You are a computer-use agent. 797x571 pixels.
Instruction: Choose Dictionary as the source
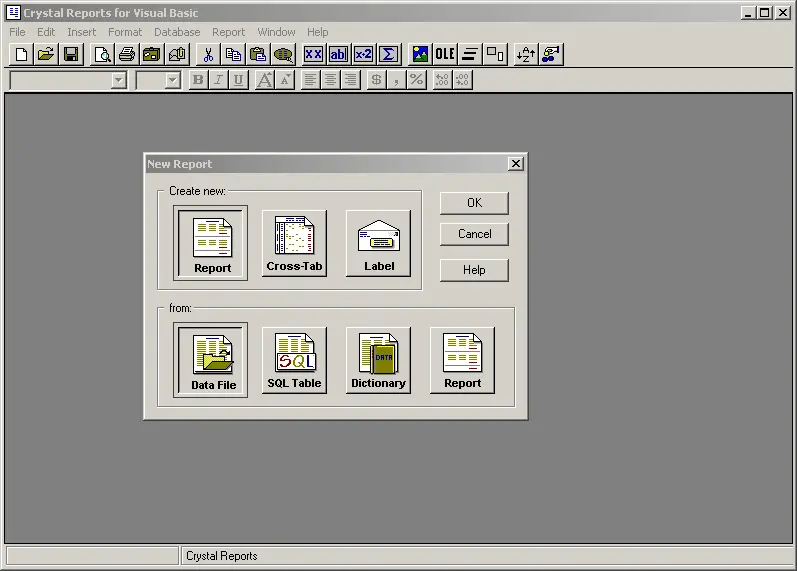379,360
